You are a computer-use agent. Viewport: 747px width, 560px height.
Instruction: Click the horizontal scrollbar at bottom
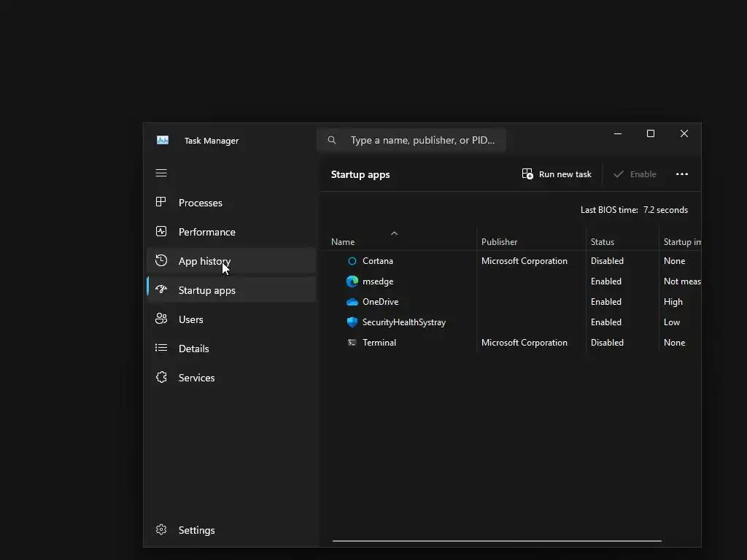pyautogui.click(x=497, y=541)
